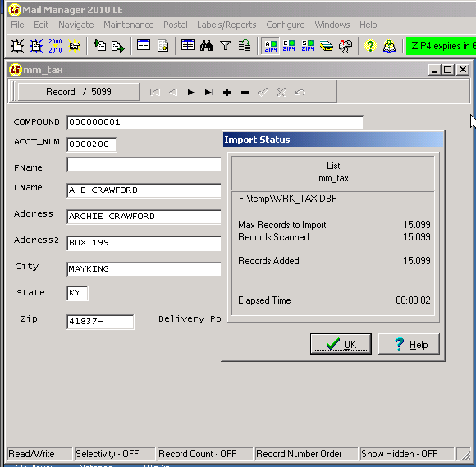The height and width of the screenshot is (467, 476).
Task: Add a new record with plus icon
Action: pos(227,92)
